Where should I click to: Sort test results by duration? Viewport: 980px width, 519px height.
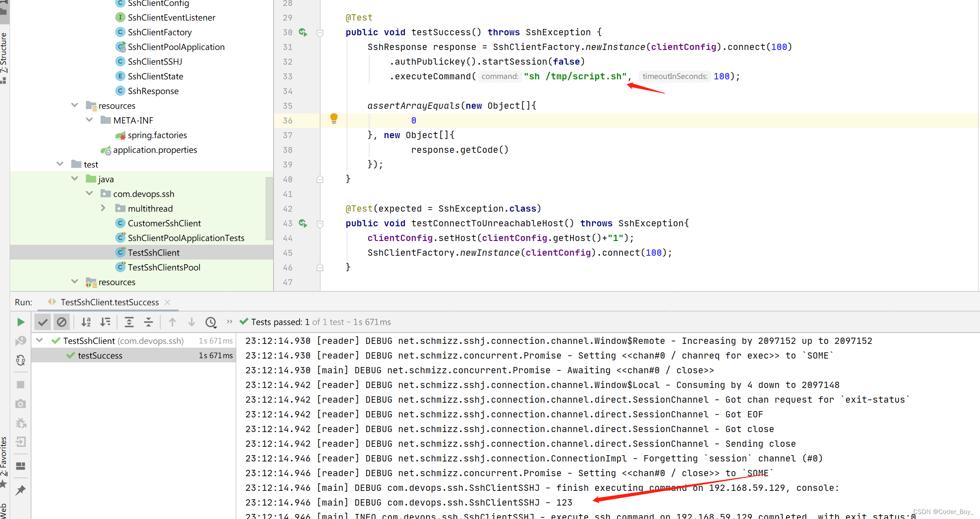click(105, 322)
